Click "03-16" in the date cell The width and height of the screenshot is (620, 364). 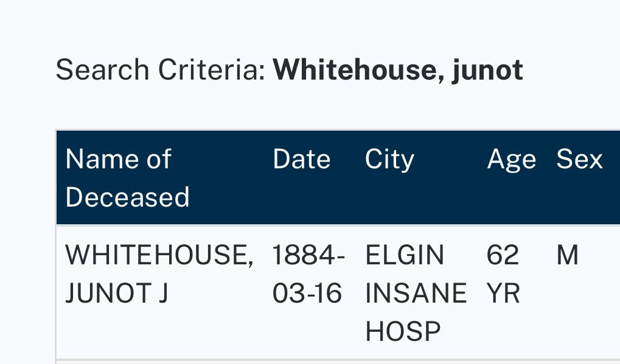click(x=307, y=294)
